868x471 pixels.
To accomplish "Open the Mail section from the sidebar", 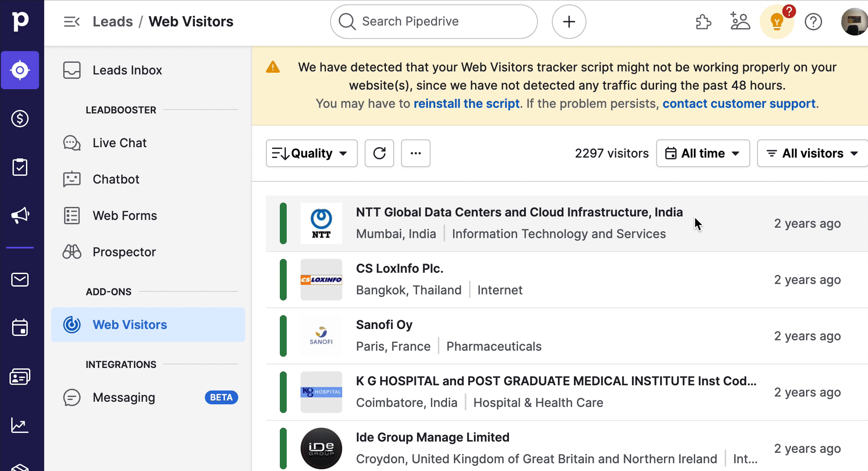I will [20, 279].
